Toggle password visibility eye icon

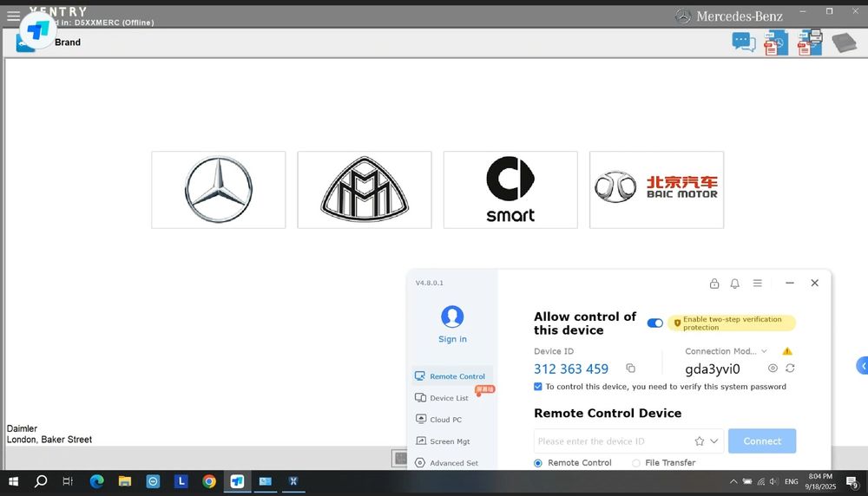click(x=773, y=368)
